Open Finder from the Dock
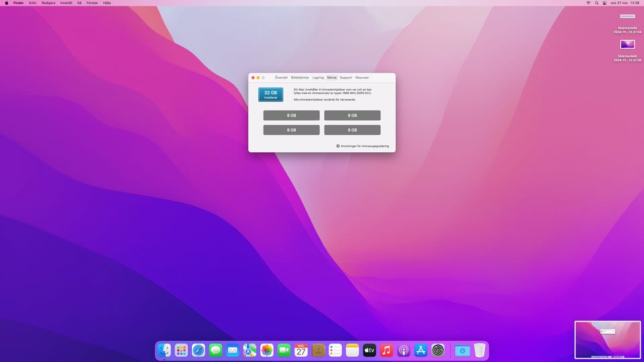This screenshot has height=362, width=644. pos(164,350)
